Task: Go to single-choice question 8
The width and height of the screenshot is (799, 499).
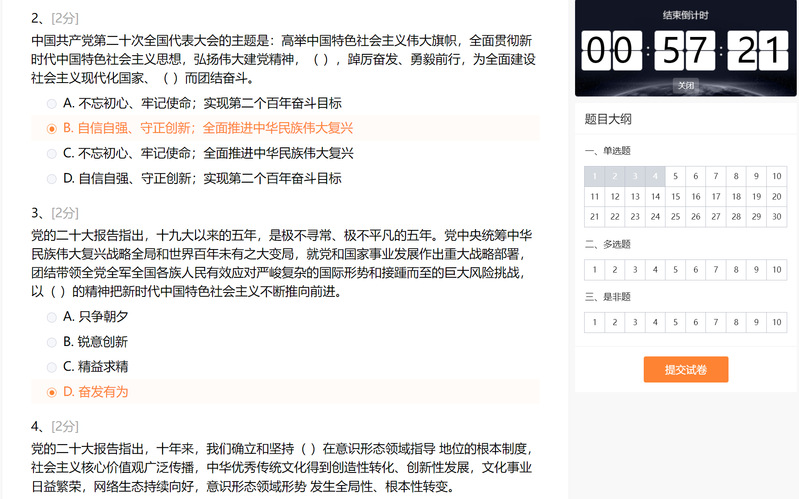Action: pyautogui.click(x=736, y=176)
